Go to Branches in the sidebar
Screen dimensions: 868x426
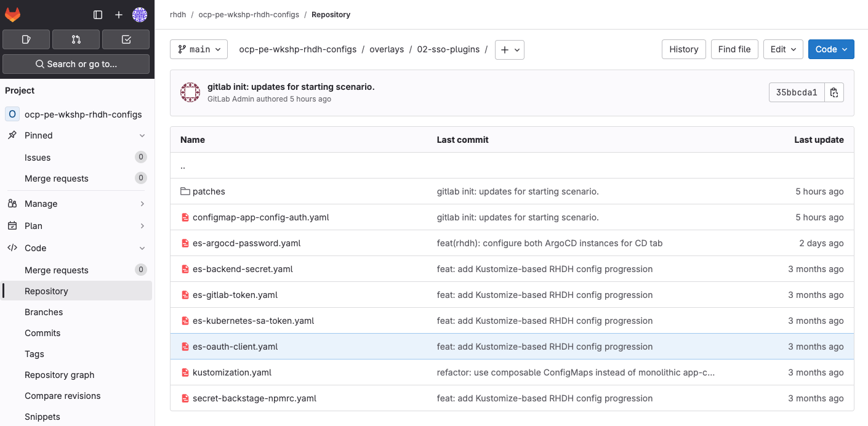(77, 312)
